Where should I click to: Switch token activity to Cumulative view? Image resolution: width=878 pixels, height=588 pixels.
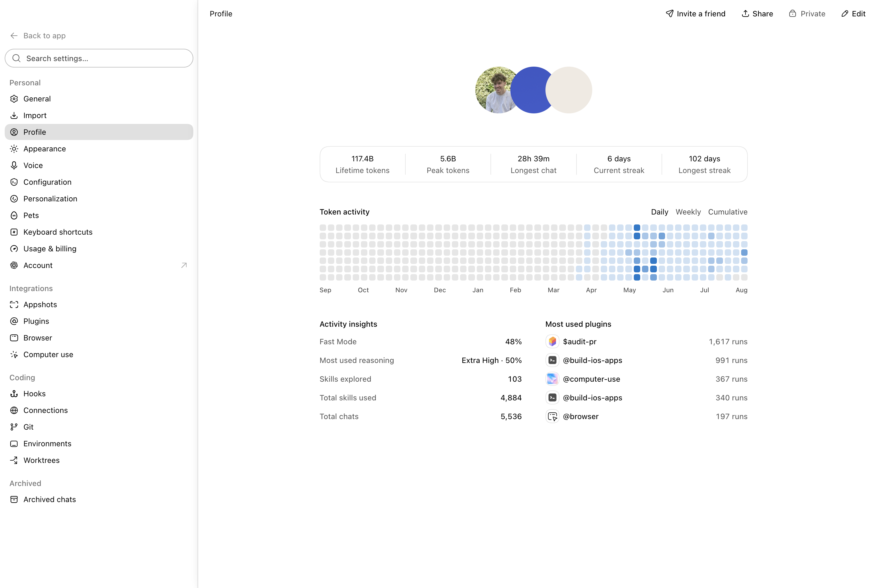point(728,212)
